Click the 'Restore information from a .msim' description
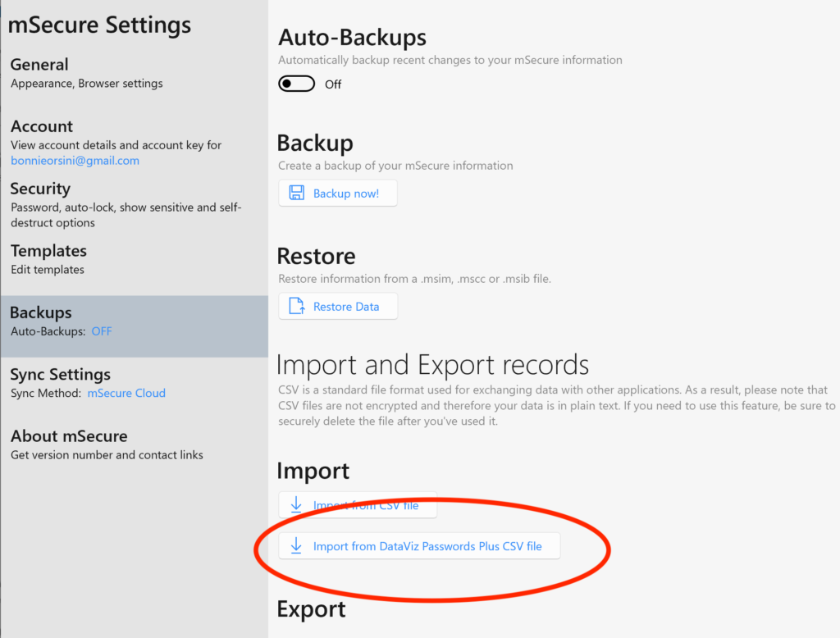 click(414, 279)
